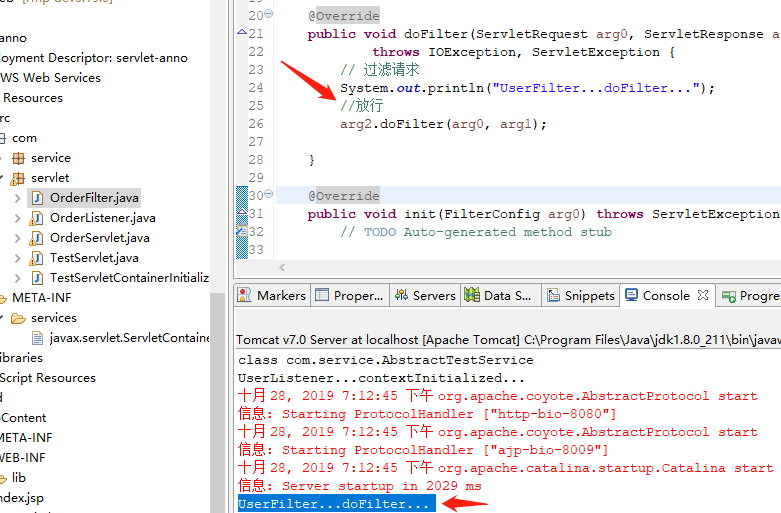This screenshot has width=781, height=513.
Task: Select the servlet package
Action: 50,178
